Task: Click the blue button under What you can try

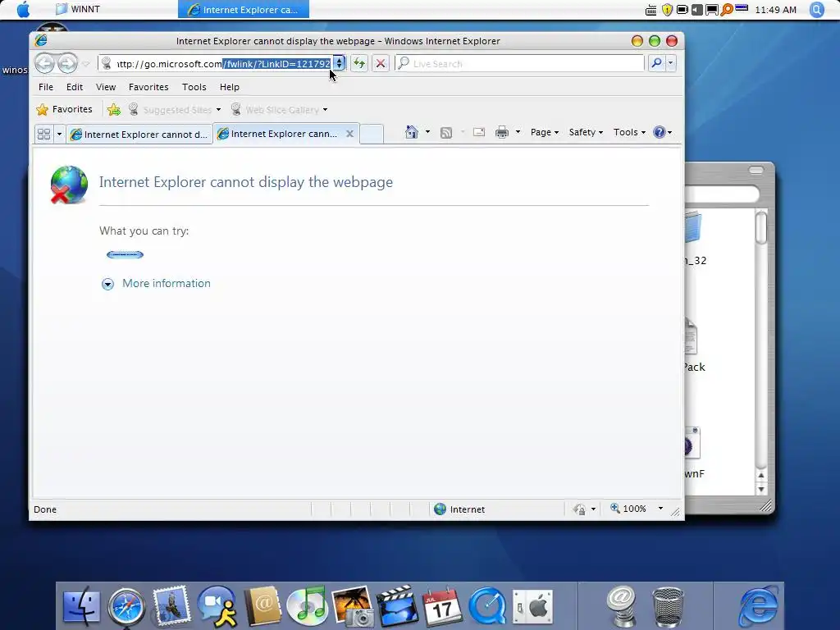Action: [125, 254]
